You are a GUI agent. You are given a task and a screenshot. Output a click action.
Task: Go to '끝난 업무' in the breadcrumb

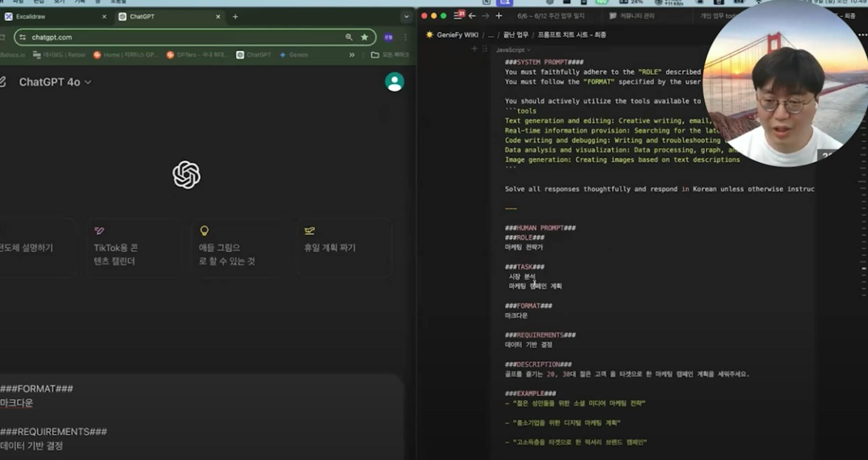pos(516,35)
